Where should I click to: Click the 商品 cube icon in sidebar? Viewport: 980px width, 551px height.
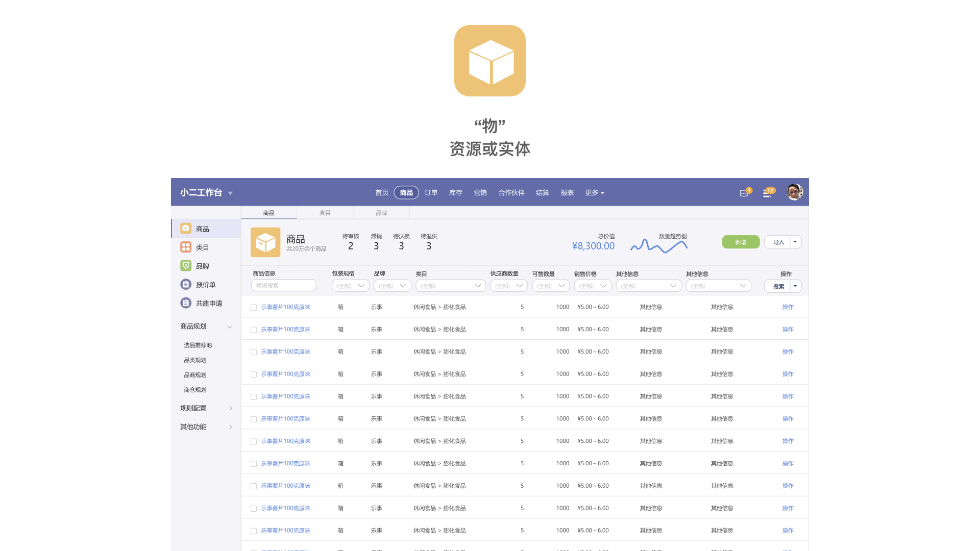tap(186, 229)
